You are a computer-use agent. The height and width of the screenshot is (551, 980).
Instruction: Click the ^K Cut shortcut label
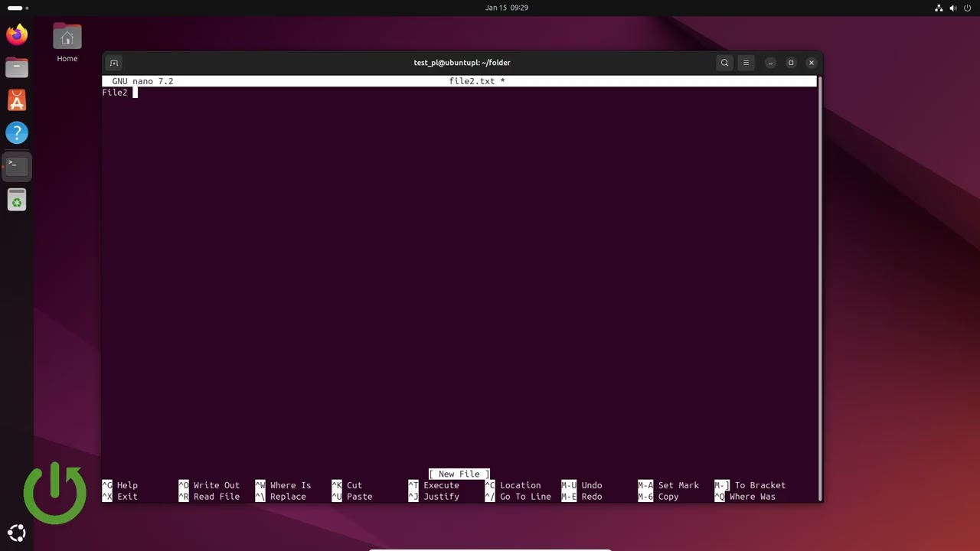click(x=347, y=485)
